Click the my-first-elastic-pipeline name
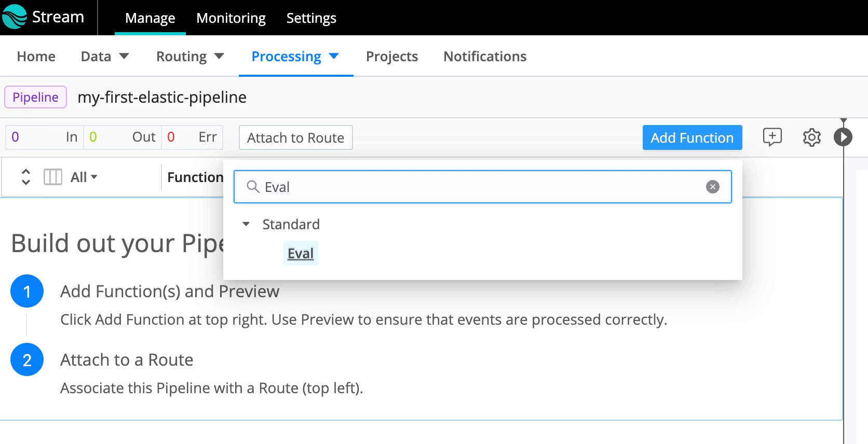 pyautogui.click(x=162, y=97)
